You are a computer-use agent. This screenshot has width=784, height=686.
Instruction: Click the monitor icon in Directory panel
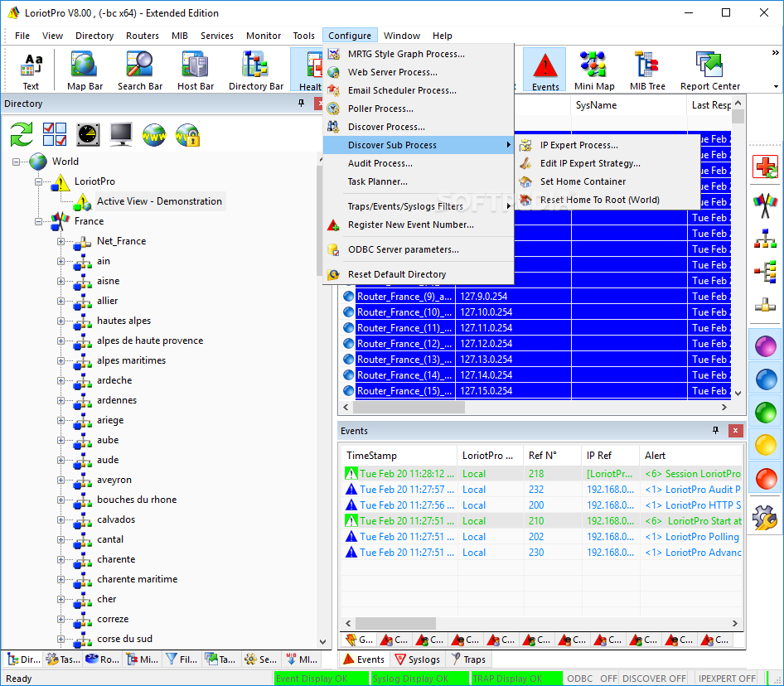(121, 134)
